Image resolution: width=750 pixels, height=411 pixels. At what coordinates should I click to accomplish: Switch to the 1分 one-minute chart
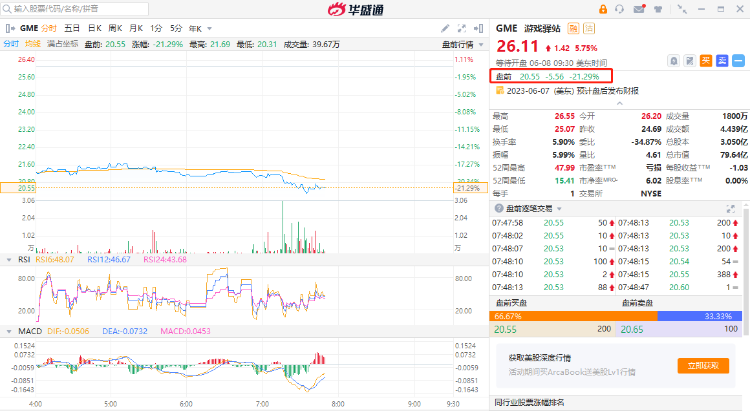[x=156, y=28]
